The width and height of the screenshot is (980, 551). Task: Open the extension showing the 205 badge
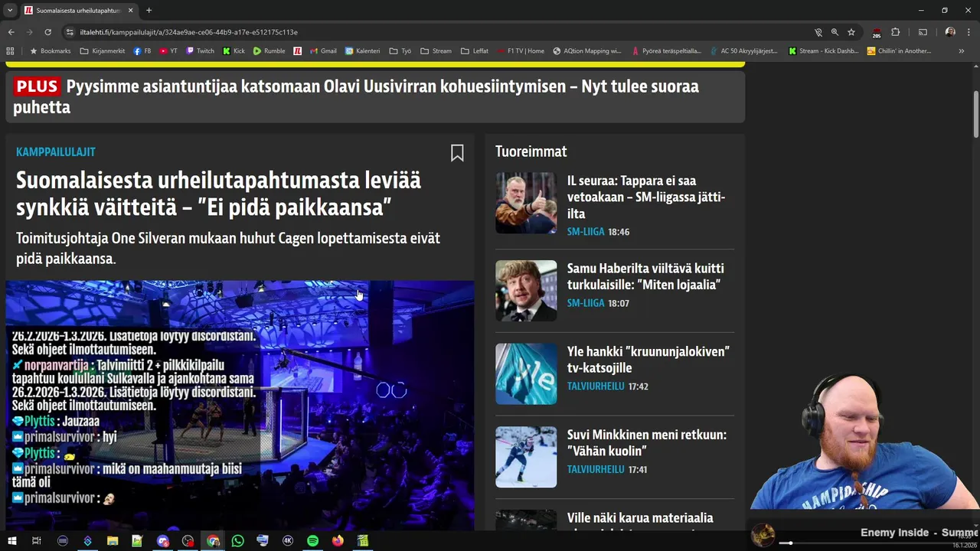point(876,32)
